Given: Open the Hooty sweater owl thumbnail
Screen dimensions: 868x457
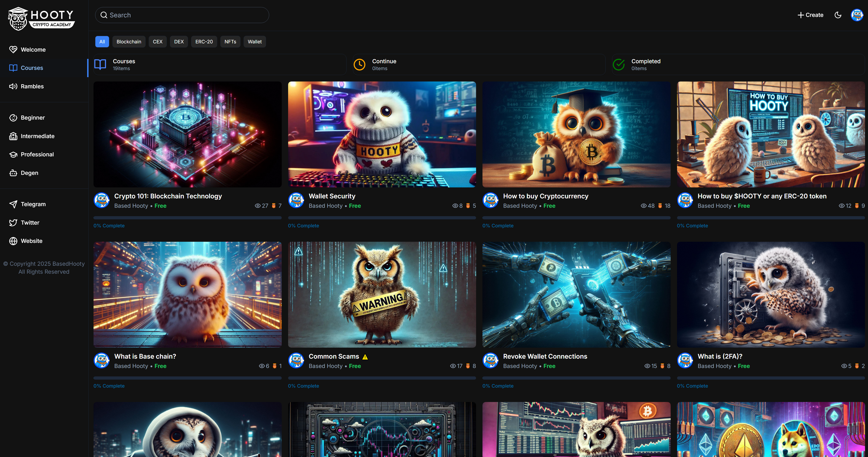Looking at the screenshot, I should point(382,134).
